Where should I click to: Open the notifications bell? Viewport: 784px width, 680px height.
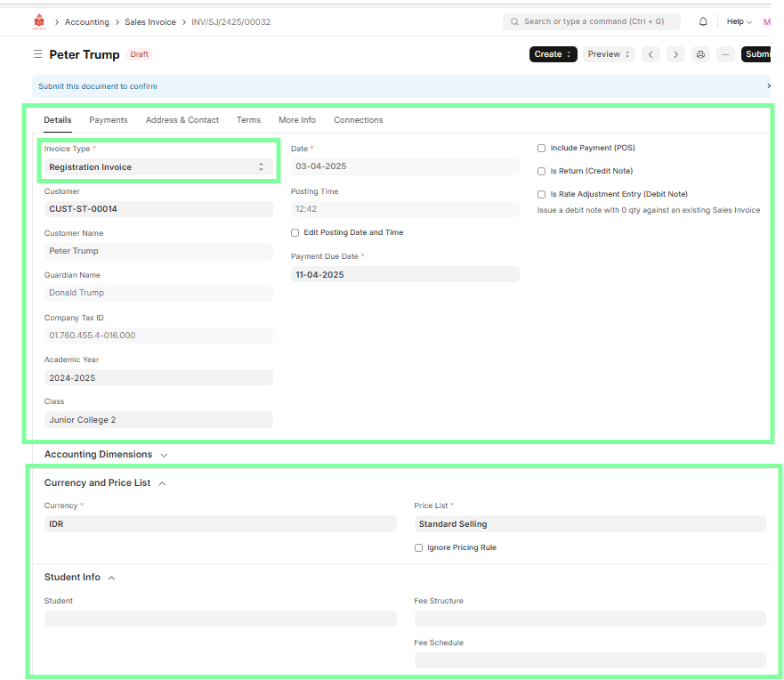pos(703,21)
